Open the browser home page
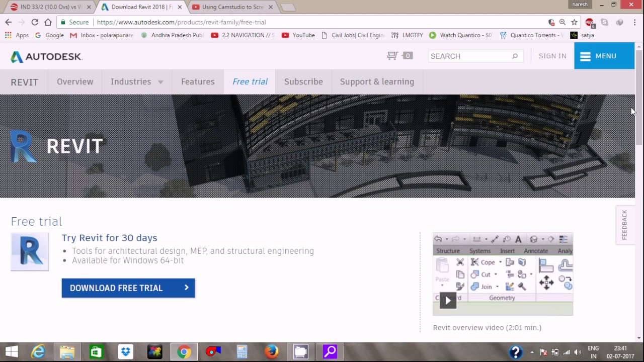 tap(48, 22)
